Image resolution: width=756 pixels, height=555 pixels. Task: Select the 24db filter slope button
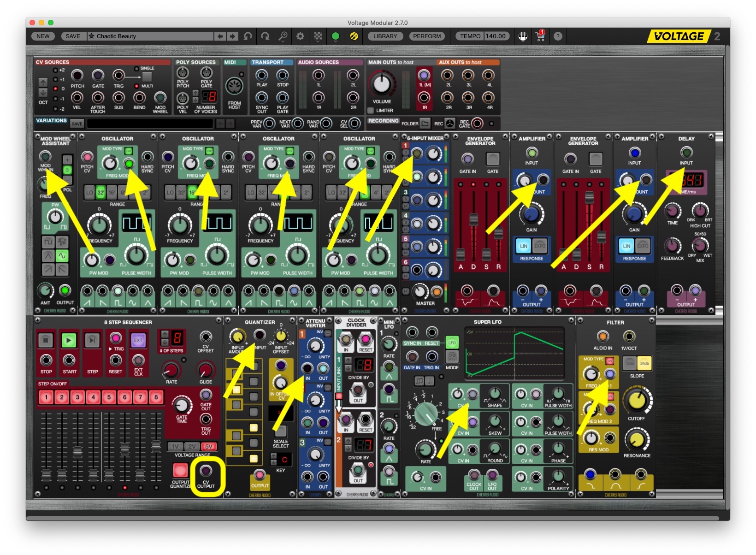(x=644, y=363)
